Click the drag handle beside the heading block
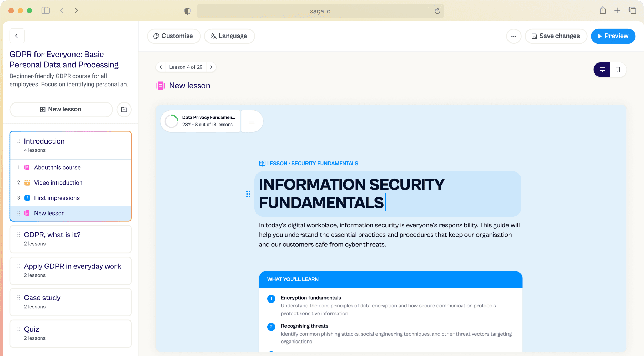The image size is (644, 356). tap(248, 194)
